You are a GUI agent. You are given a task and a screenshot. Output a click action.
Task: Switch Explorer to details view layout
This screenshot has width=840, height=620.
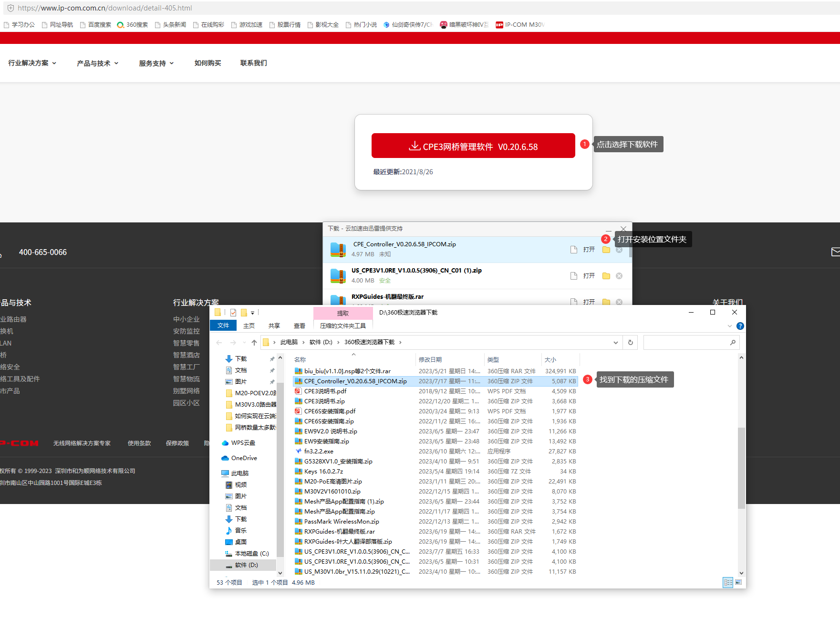tap(727, 582)
